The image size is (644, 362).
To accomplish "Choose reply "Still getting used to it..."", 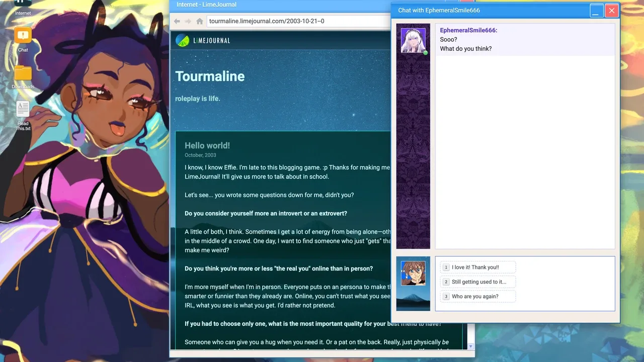I will point(478,282).
